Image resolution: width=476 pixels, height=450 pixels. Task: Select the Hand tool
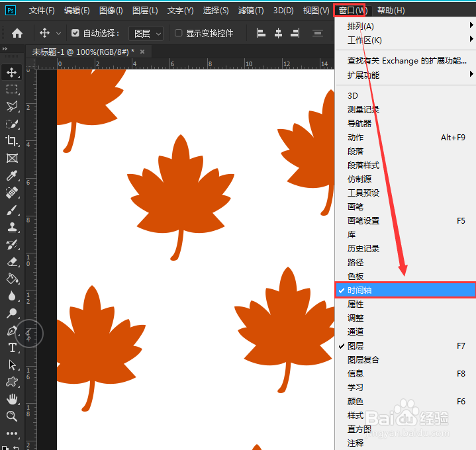(x=12, y=399)
